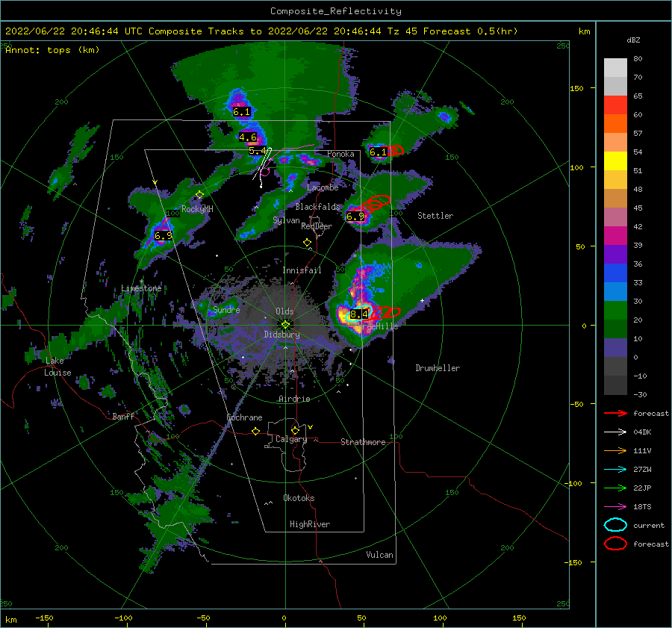Click the orange 111V arrow in legend

615,450
